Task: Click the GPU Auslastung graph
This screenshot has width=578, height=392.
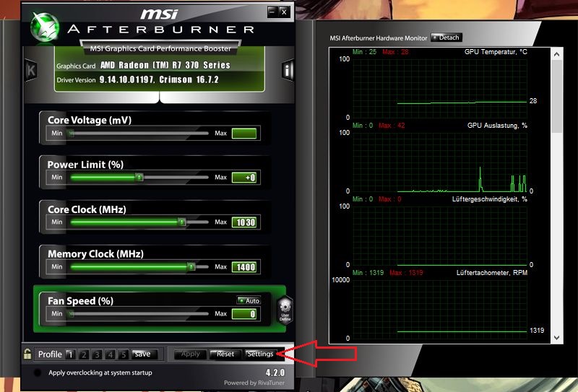Action: pyautogui.click(x=440, y=162)
